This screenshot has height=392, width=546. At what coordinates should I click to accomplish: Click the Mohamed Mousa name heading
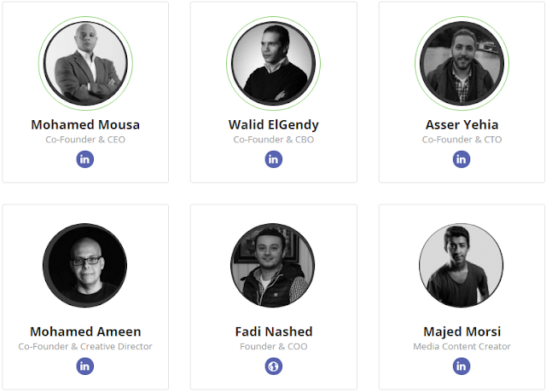point(85,124)
